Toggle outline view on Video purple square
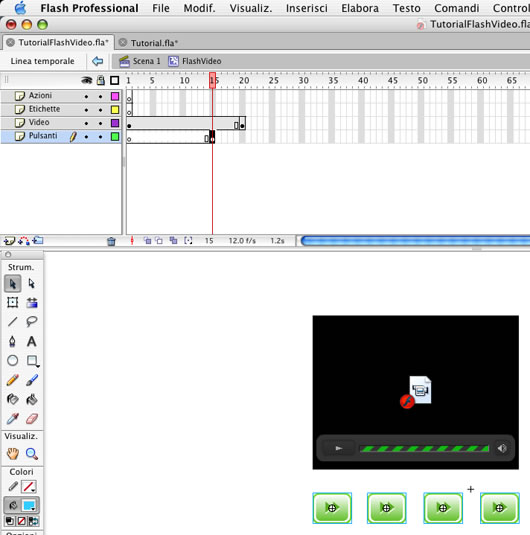 (x=115, y=123)
